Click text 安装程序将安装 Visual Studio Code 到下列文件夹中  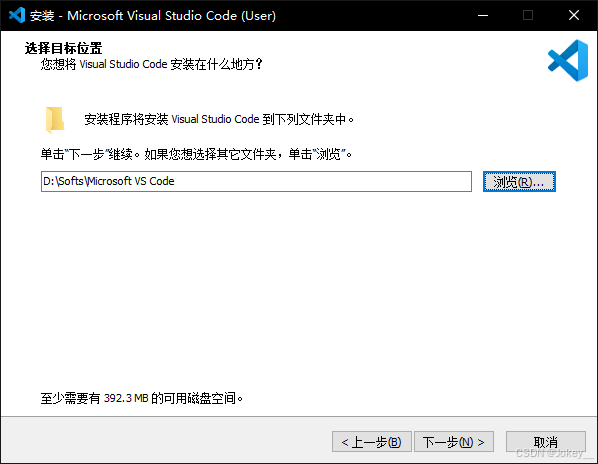pos(219,119)
